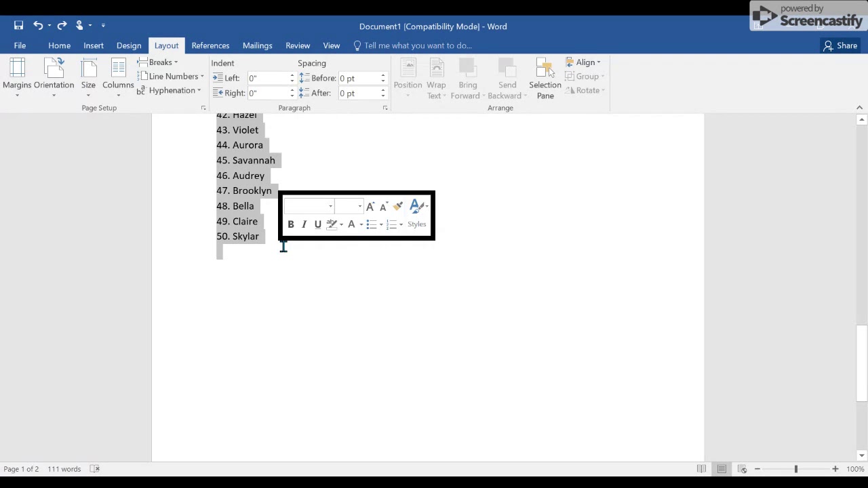Open the Paragraph dialog launcher
Viewport: 868px width, 488px height.
click(384, 108)
